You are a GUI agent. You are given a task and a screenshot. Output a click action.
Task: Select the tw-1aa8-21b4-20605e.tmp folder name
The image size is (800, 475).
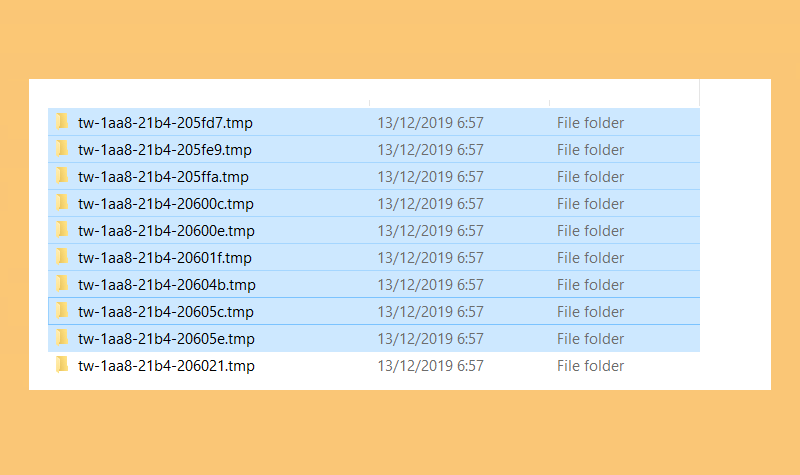[166, 339]
